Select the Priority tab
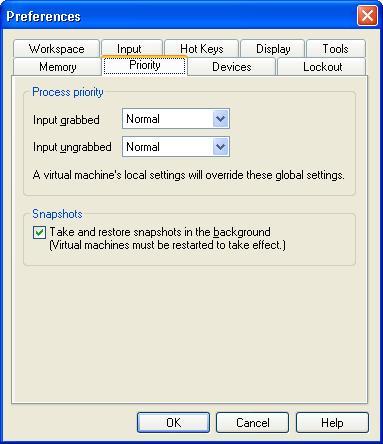Screen dimensions: 383x444 point(144,65)
